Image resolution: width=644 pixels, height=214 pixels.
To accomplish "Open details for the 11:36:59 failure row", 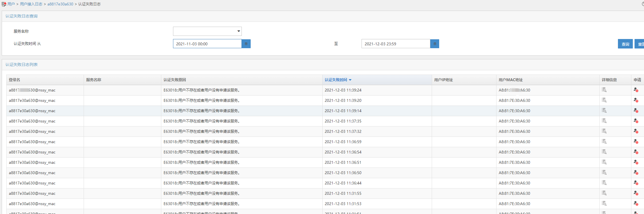I will tap(604, 141).
